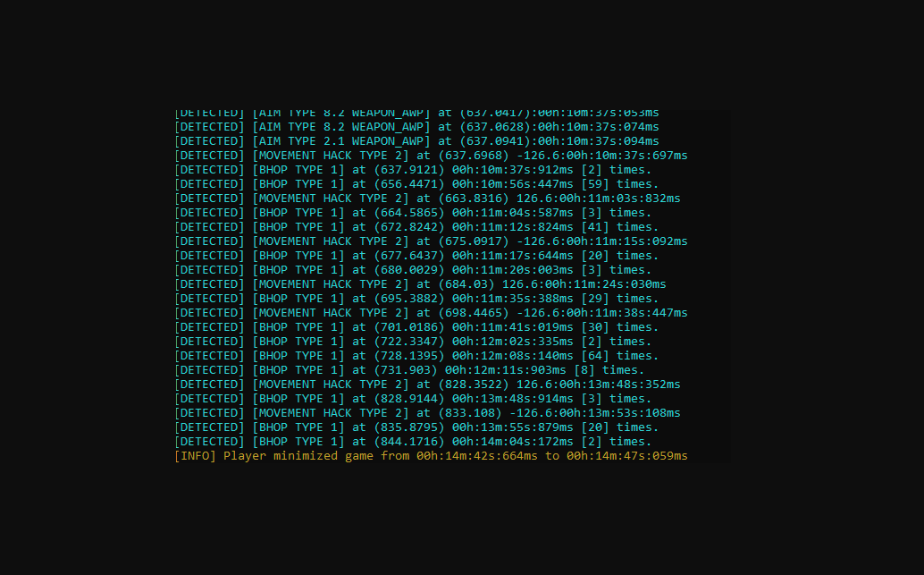The image size is (924, 575).
Task: Select the BHOP entry at 664.5865
Action: coord(413,213)
